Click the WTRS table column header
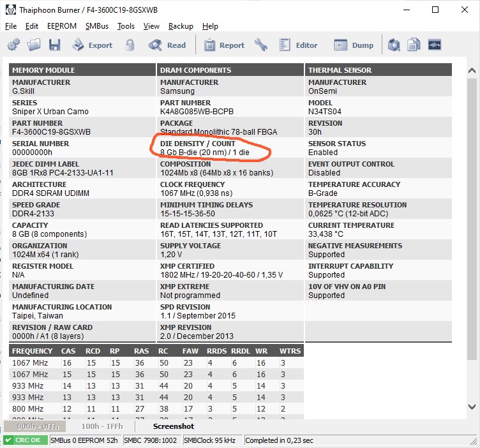 (x=290, y=351)
